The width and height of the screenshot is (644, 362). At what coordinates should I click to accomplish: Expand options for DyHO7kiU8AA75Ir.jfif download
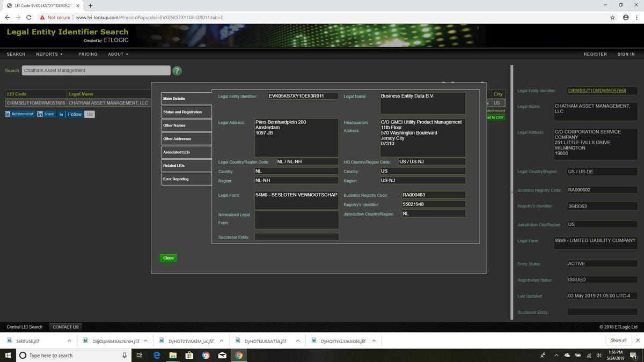click(297, 341)
